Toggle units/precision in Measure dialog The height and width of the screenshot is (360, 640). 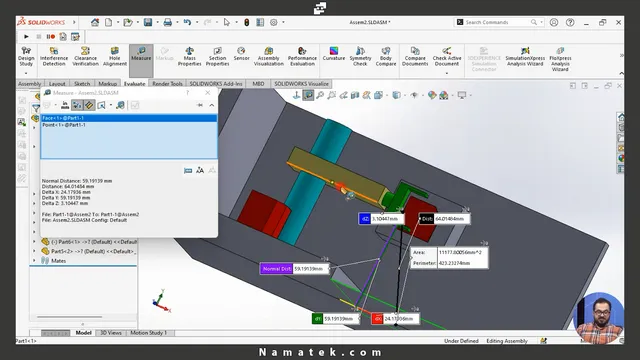point(65,105)
